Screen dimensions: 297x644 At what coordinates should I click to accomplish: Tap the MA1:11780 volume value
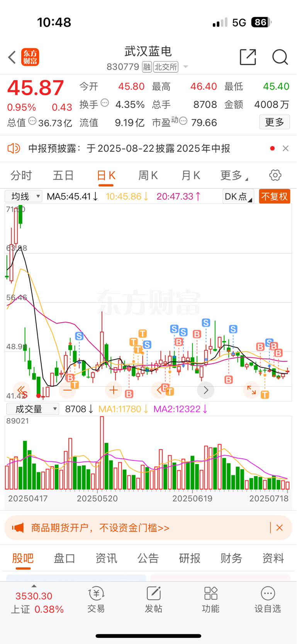point(124,409)
